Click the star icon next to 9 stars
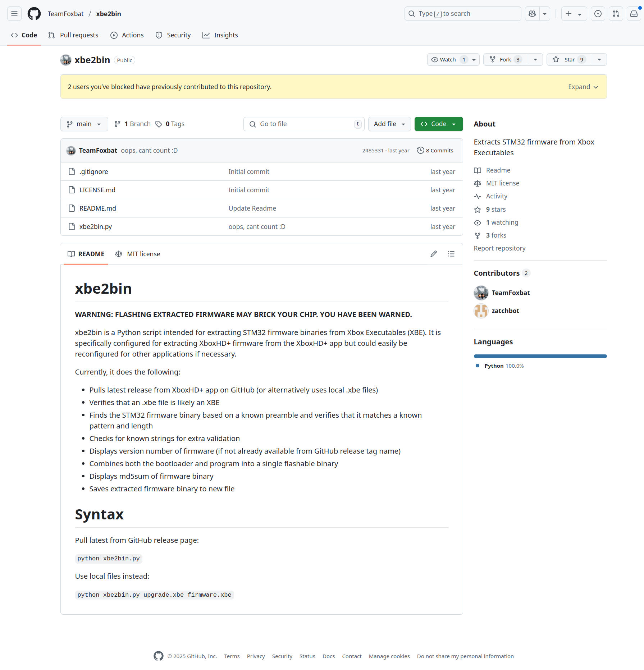 (478, 210)
